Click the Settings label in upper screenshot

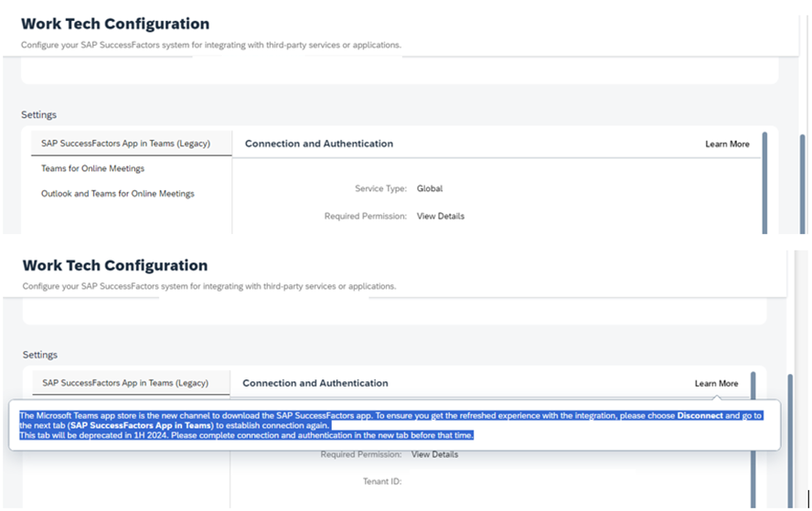(38, 114)
